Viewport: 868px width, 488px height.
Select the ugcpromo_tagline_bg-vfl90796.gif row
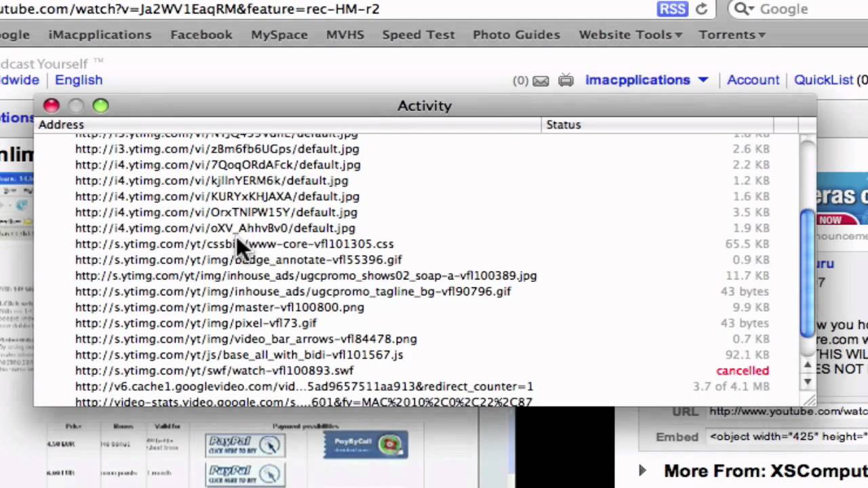click(417, 291)
